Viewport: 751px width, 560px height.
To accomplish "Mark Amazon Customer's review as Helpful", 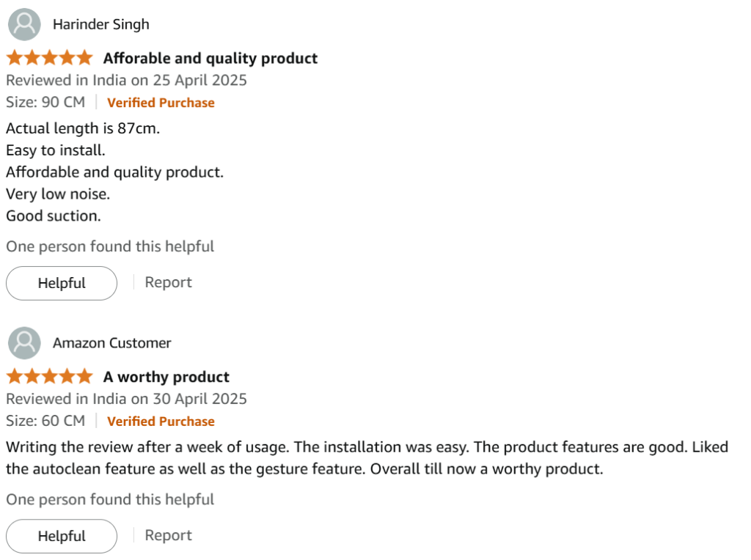I will [x=62, y=536].
